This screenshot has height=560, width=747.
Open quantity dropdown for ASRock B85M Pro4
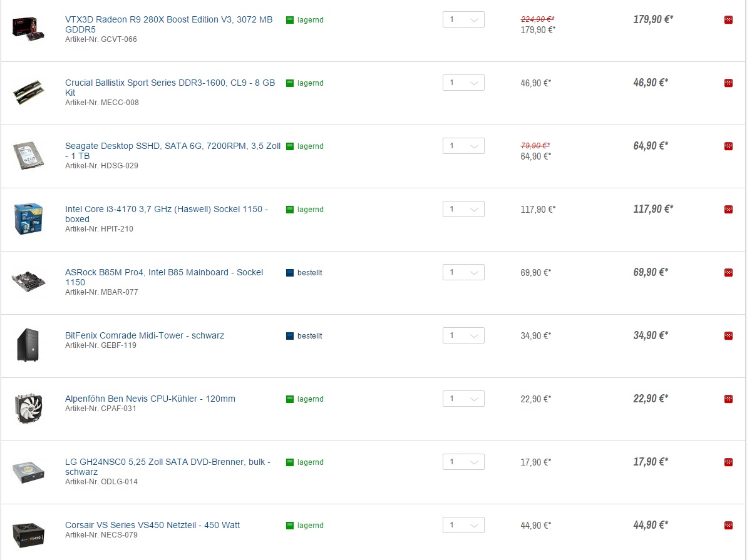(x=463, y=272)
